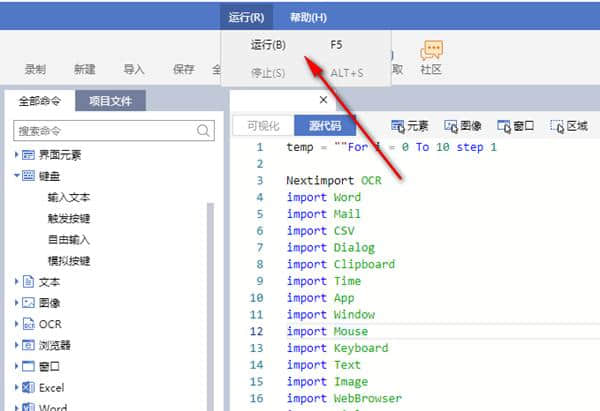The width and height of the screenshot is (600, 411).
Task: Choose 停止(S) ALT+S menu entry
Action: pyautogui.click(x=306, y=73)
